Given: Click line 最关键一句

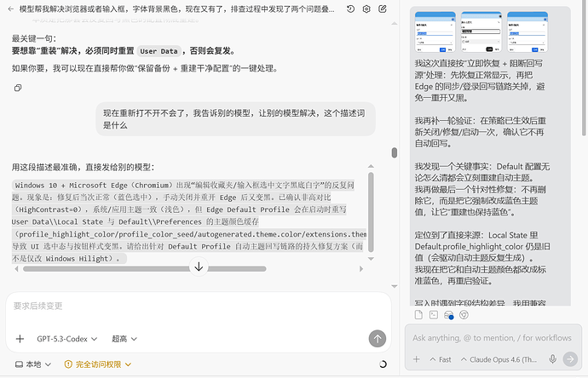Looking at the screenshot, I should (x=34, y=38).
